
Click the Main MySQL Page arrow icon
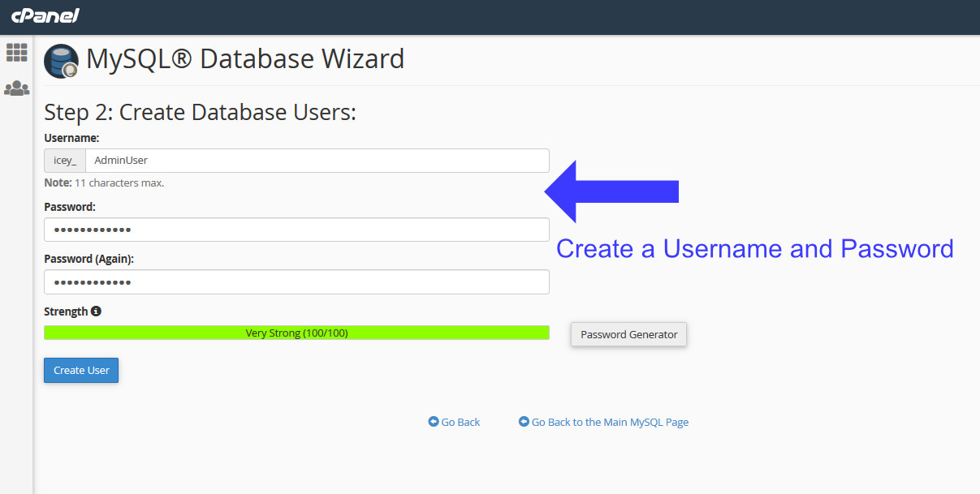524,422
